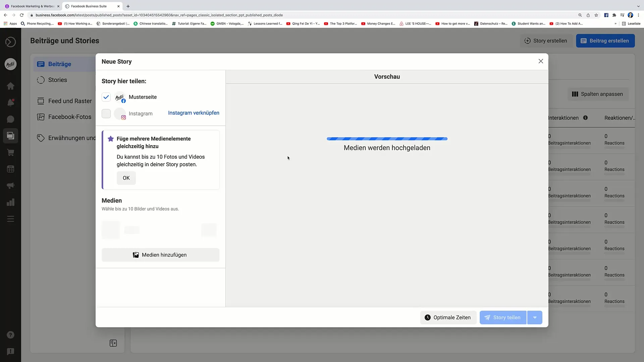
Task: Click Story teilen button
Action: pos(503,317)
